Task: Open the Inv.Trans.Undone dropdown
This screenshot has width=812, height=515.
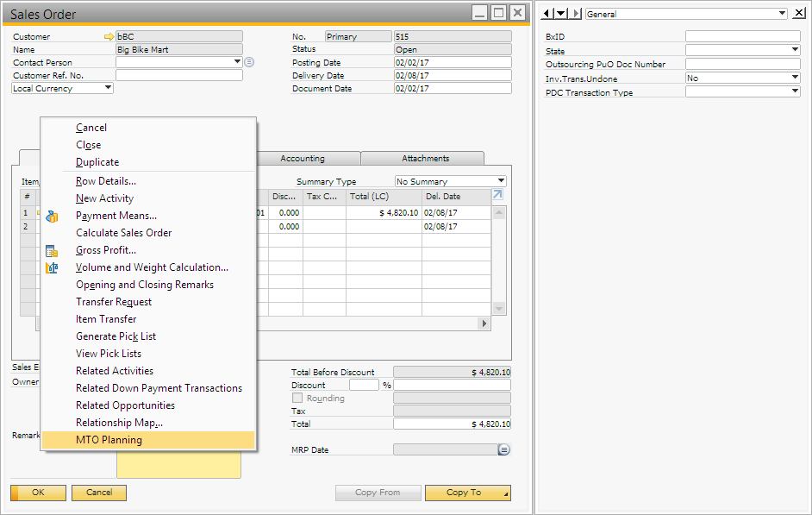Action: pos(795,78)
